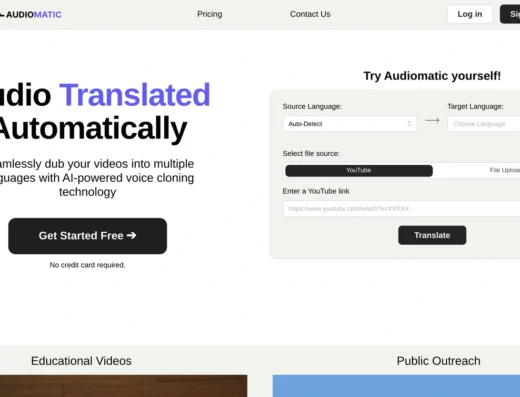Click the Audiomatic logo
The height and width of the screenshot is (397, 520).
(31, 15)
